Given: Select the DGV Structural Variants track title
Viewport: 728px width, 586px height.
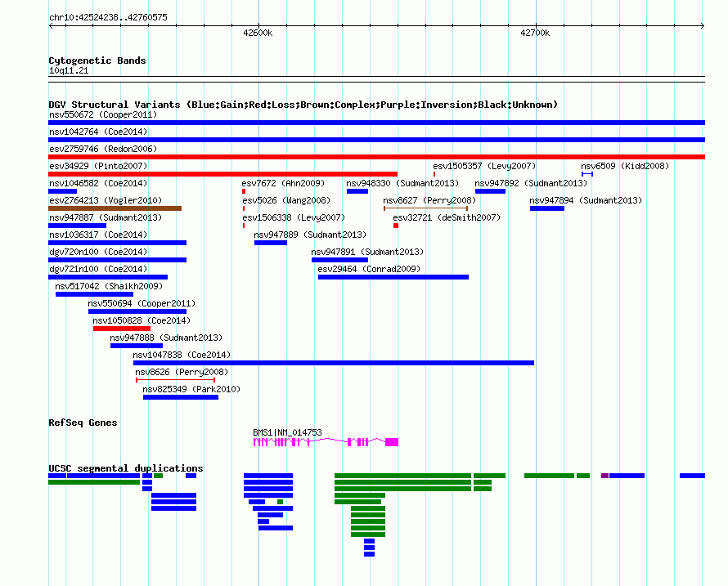Looking at the screenshot, I should (303, 105).
